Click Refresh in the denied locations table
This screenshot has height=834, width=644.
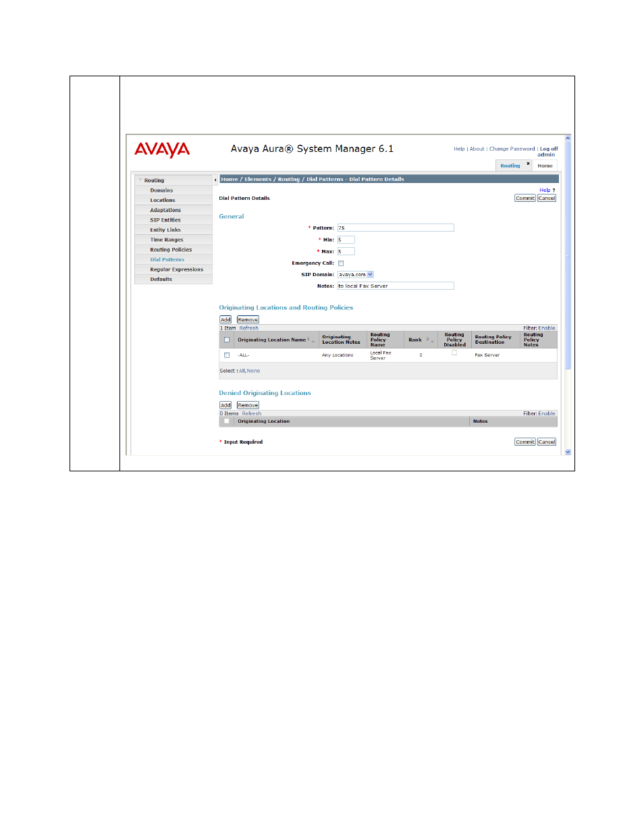pyautogui.click(x=252, y=414)
